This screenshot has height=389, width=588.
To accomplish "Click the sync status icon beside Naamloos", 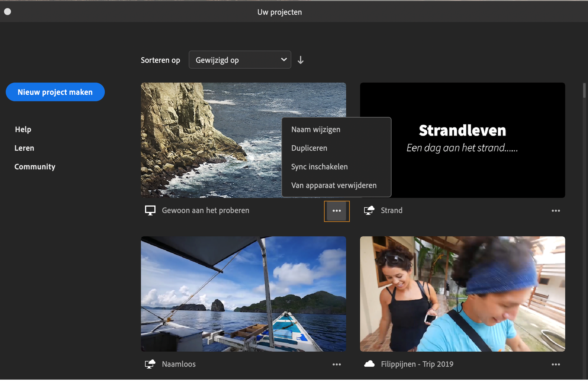I will (150, 364).
